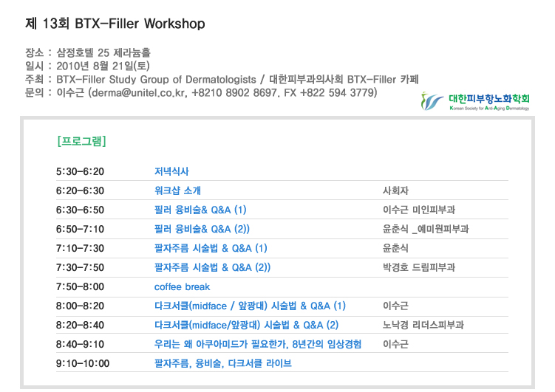Click speaker 박경호 드림피부과
Image resolution: width=555 pixels, height=392 pixels.
[418, 267]
